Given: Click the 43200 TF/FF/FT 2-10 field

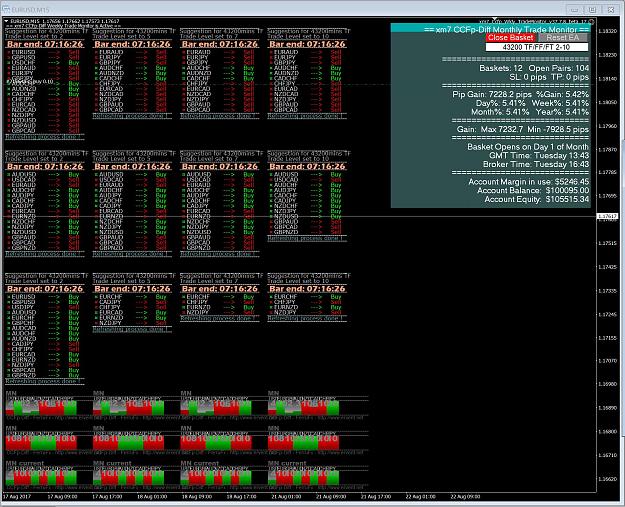Looking at the screenshot, I should click(537, 47).
